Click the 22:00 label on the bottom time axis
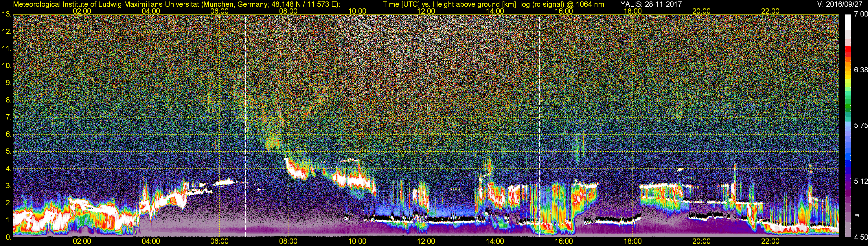The width and height of the screenshot is (868, 246). pyautogui.click(x=770, y=241)
